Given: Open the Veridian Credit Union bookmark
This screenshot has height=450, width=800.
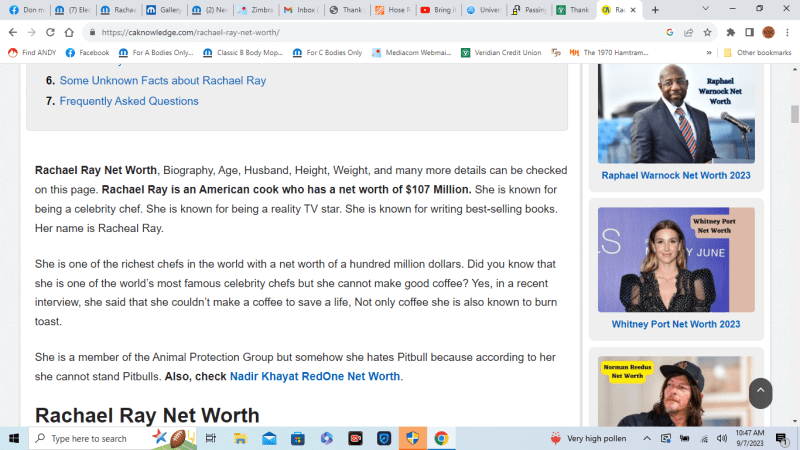Looking at the screenshot, I should pyautogui.click(x=501, y=53).
